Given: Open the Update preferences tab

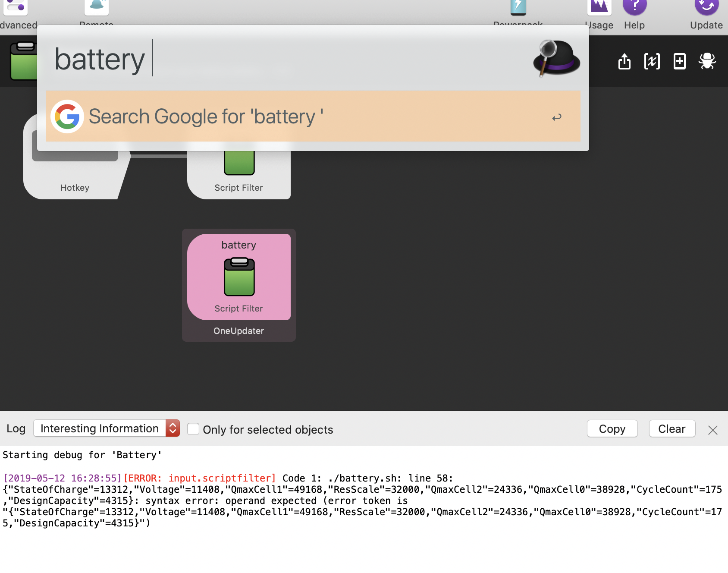Looking at the screenshot, I should pos(706,15).
